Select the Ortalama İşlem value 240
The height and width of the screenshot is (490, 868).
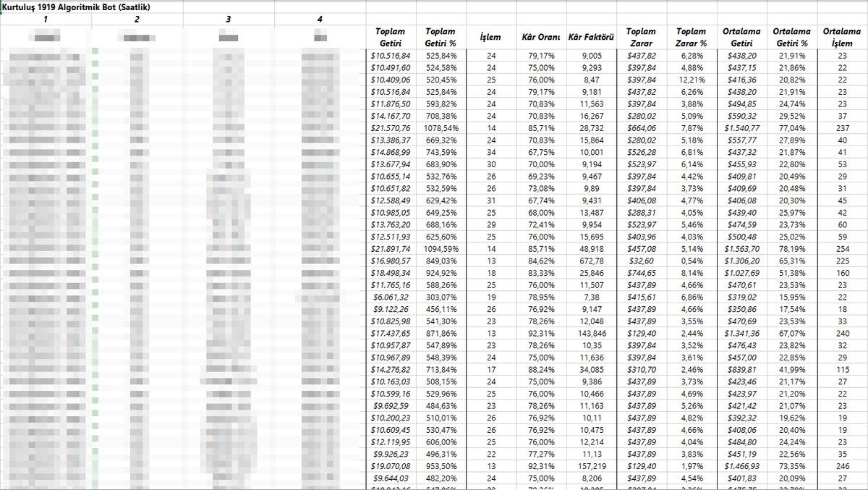click(x=842, y=334)
